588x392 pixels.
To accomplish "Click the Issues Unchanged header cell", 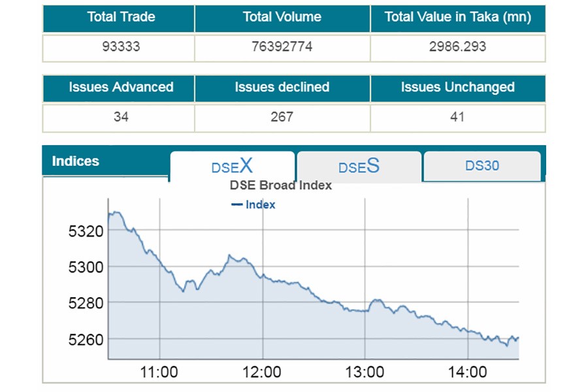I will [x=457, y=88].
